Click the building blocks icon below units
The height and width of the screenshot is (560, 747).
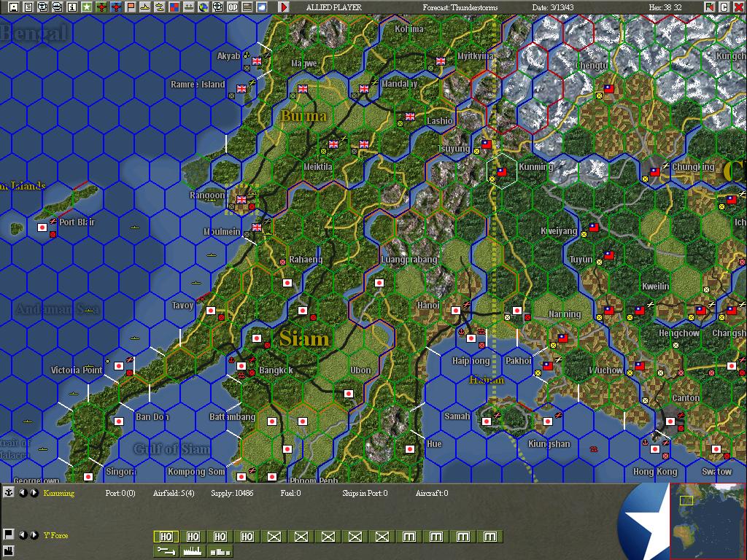(x=220, y=551)
